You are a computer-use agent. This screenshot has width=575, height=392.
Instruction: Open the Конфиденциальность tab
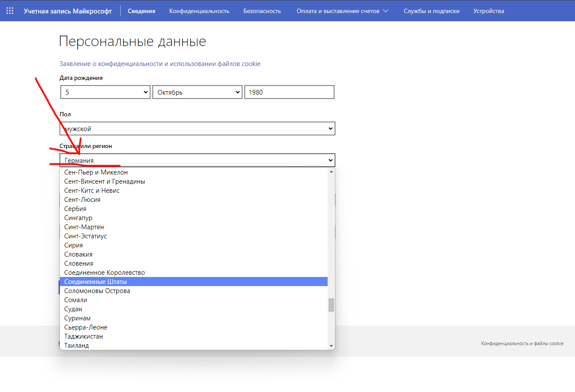(199, 11)
